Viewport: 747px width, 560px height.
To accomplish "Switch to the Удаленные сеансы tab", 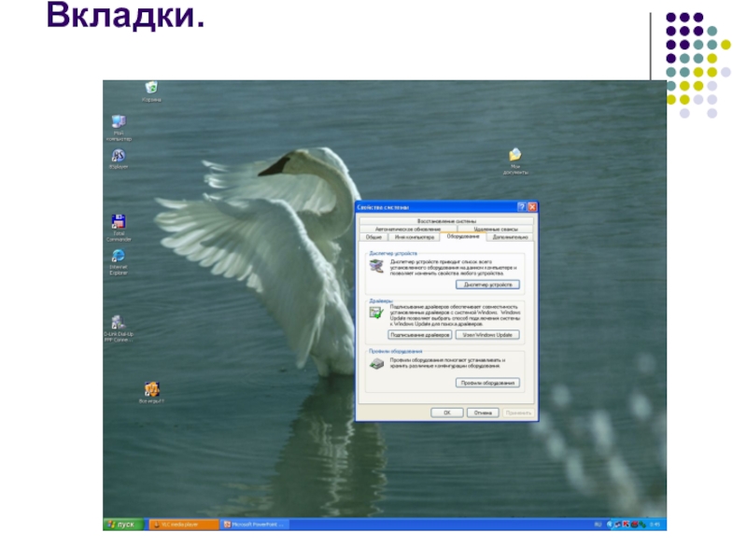I will [x=496, y=229].
